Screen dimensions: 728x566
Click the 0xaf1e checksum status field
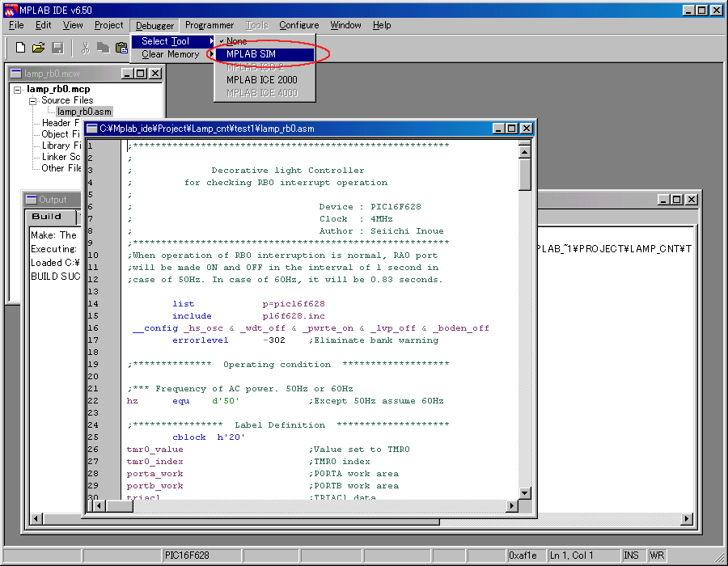point(526,555)
